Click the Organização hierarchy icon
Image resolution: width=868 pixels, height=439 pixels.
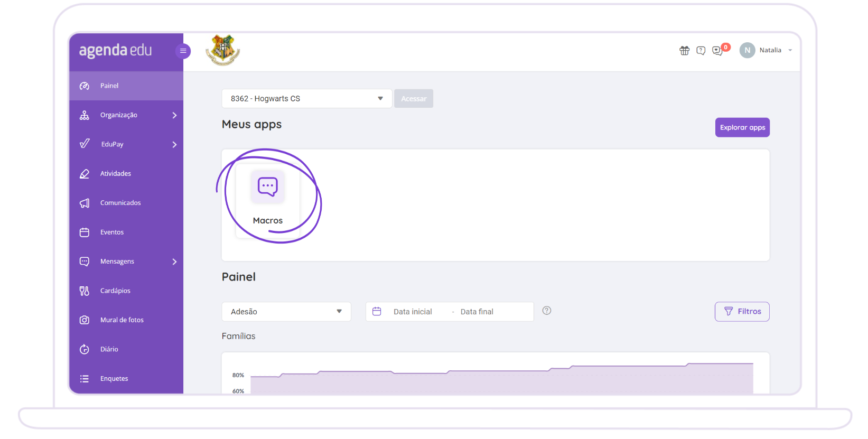pyautogui.click(x=85, y=115)
